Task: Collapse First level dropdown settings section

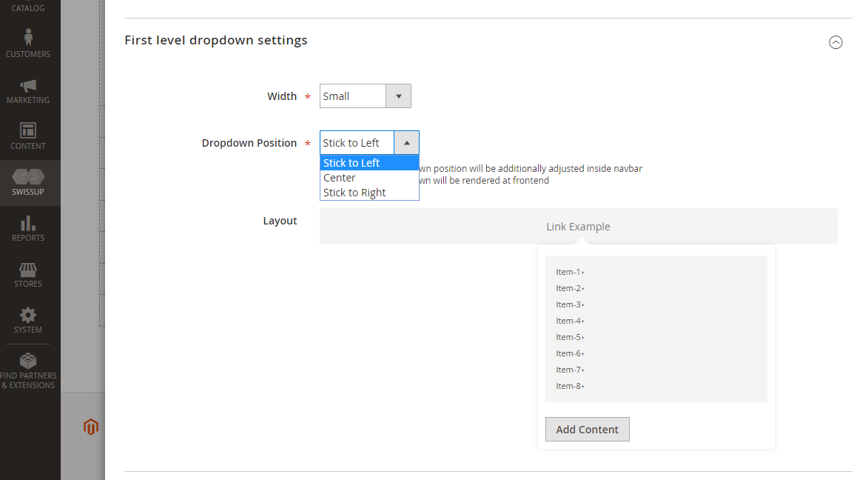Action: [835, 42]
